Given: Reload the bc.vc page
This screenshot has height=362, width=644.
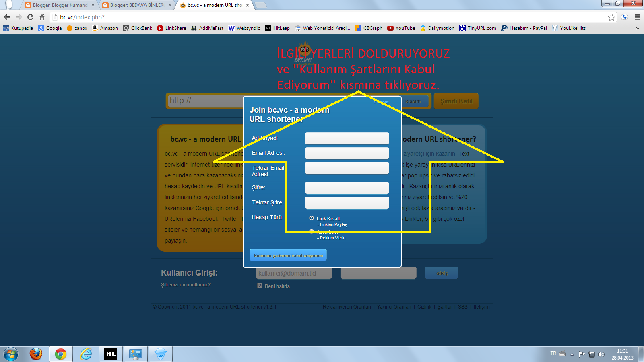Looking at the screenshot, I should pos(30,17).
